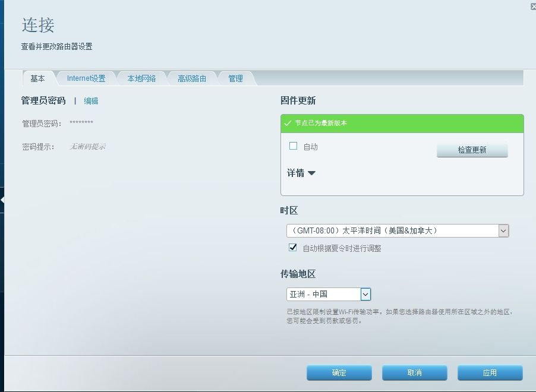Go to the 本地网络 tab

(141, 78)
